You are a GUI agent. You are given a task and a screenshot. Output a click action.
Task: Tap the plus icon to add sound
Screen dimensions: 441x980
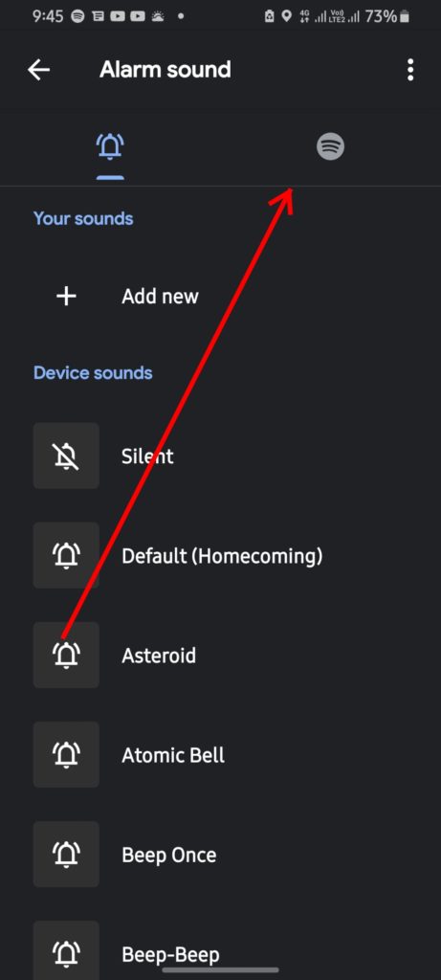[66, 297]
